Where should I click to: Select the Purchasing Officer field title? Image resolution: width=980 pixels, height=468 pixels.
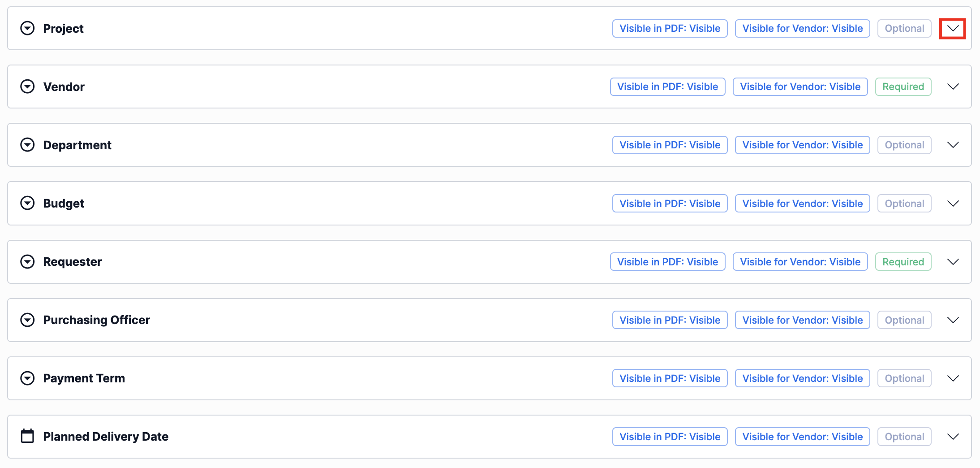[96, 320]
